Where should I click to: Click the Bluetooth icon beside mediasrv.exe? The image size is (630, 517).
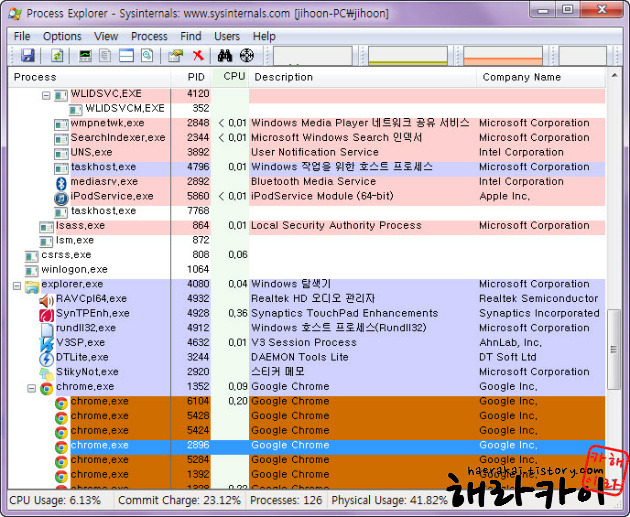point(61,183)
